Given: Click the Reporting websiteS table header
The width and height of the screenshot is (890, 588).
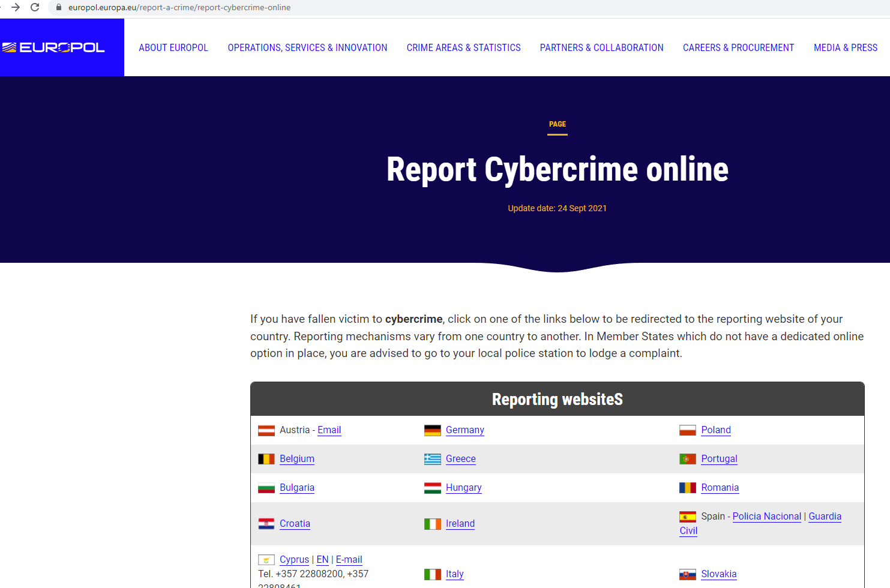Looking at the screenshot, I should click(558, 399).
